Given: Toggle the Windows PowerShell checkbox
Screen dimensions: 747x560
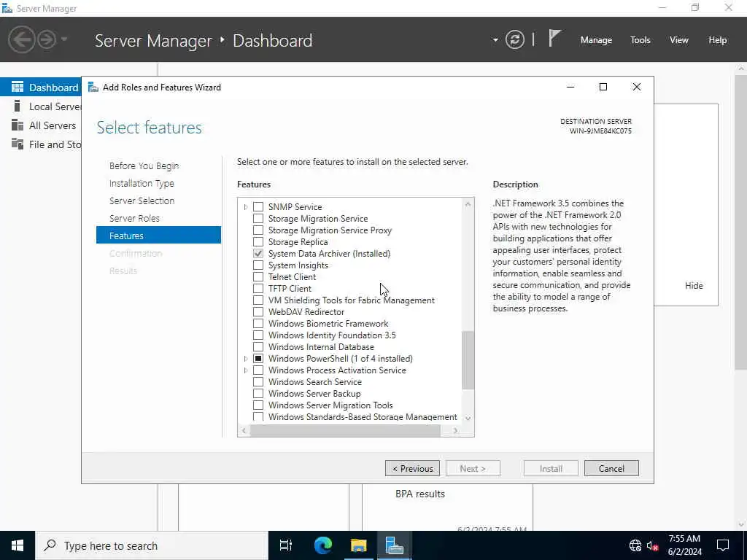Looking at the screenshot, I should point(258,359).
